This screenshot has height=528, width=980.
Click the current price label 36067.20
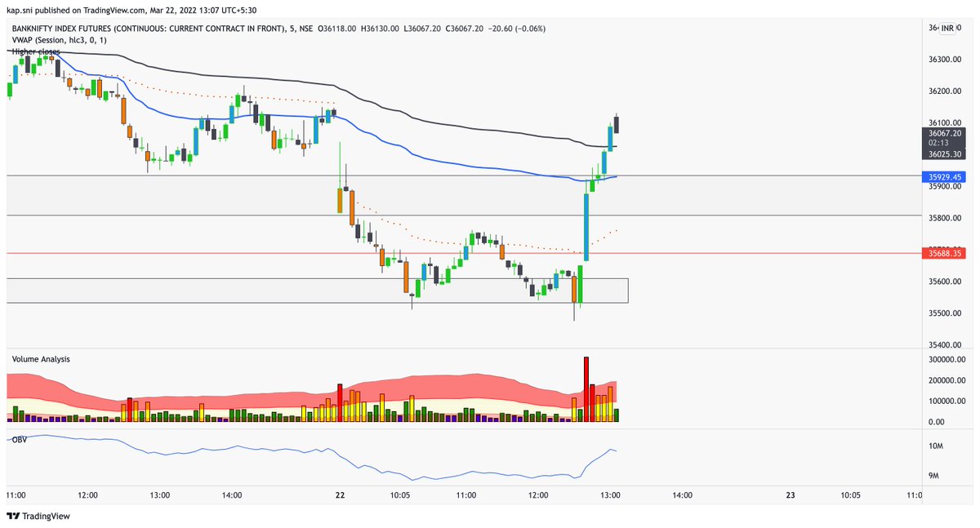click(945, 132)
